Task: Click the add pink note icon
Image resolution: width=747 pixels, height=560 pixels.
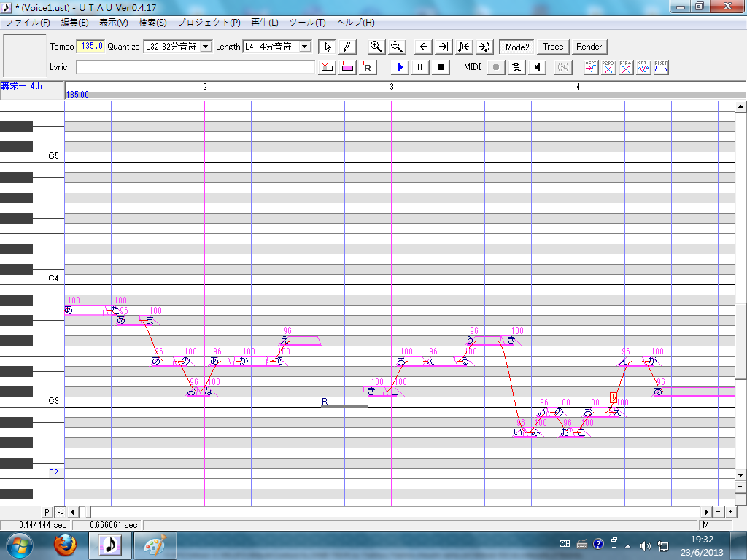Action: [x=347, y=67]
